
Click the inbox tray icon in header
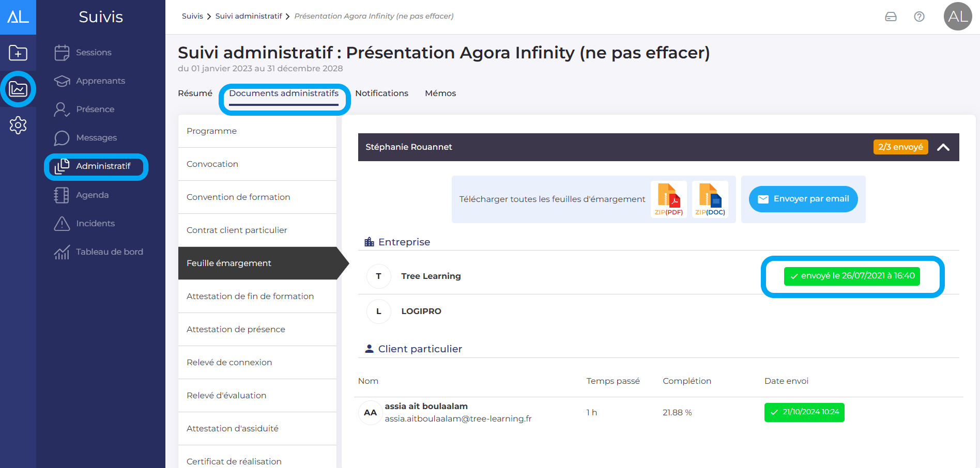891,17
